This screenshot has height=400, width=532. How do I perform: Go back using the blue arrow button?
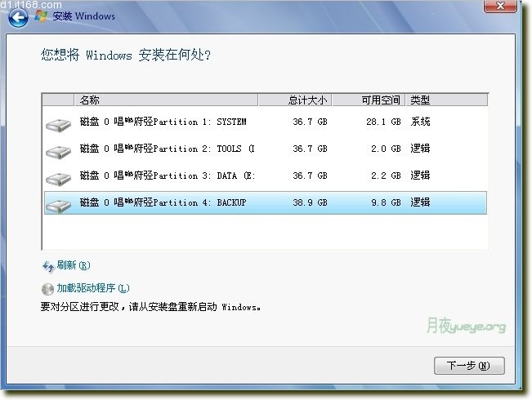(x=18, y=17)
